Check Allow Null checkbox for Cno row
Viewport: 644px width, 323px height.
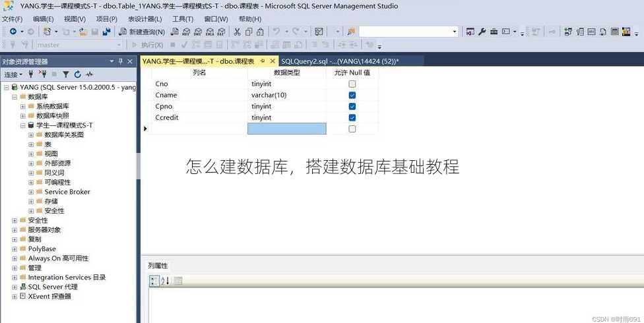tap(352, 84)
